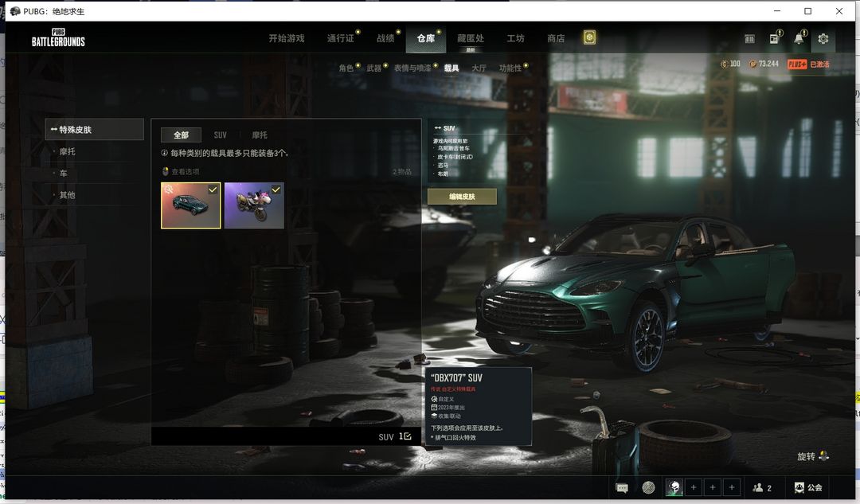This screenshot has width=860, height=504.
Task: Open the friends list icon showing 2
Action: [x=762, y=487]
